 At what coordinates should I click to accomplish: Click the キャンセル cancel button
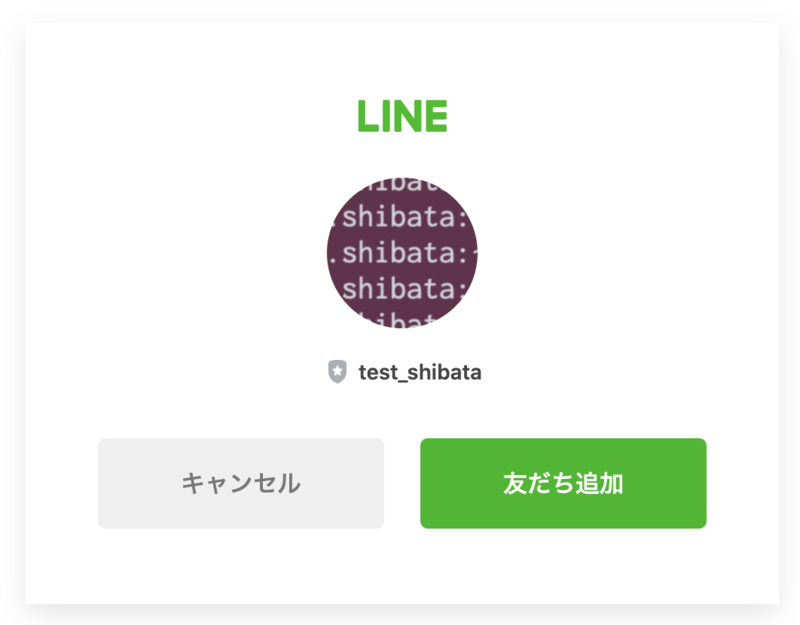pos(240,483)
